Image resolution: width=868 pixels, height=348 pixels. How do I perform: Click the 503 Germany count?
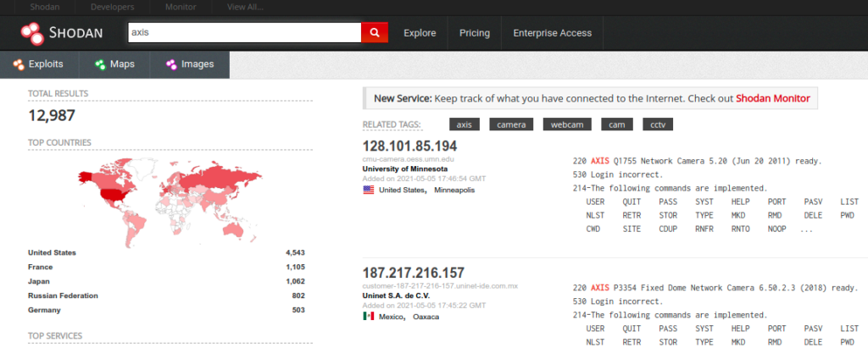[298, 310]
